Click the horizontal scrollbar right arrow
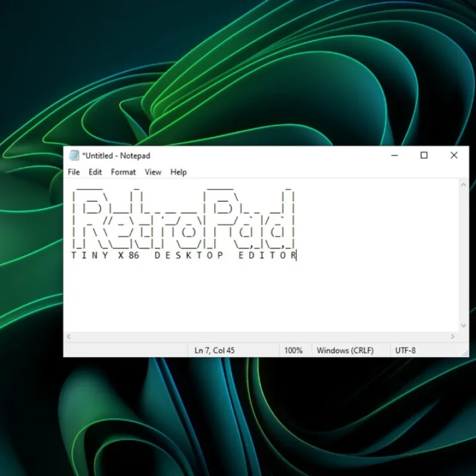 tap(453, 336)
